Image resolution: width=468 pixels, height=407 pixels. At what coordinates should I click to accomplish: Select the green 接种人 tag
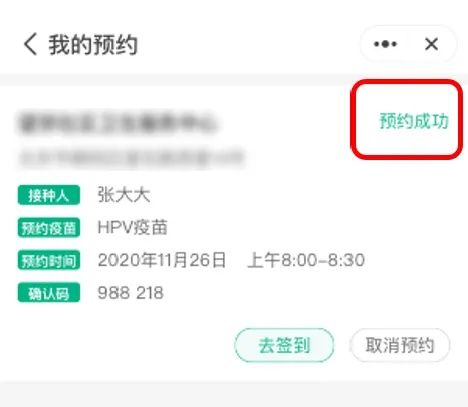click(49, 195)
